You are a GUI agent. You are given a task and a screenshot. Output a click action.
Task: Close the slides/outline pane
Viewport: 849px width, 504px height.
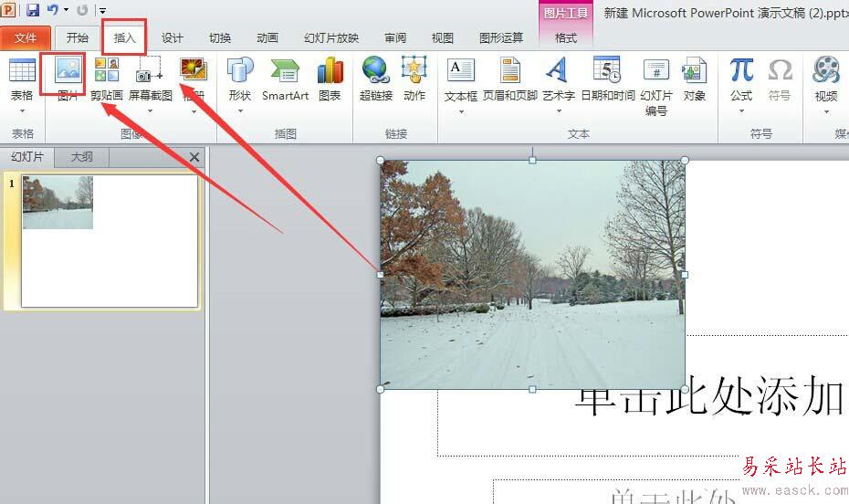tap(194, 157)
